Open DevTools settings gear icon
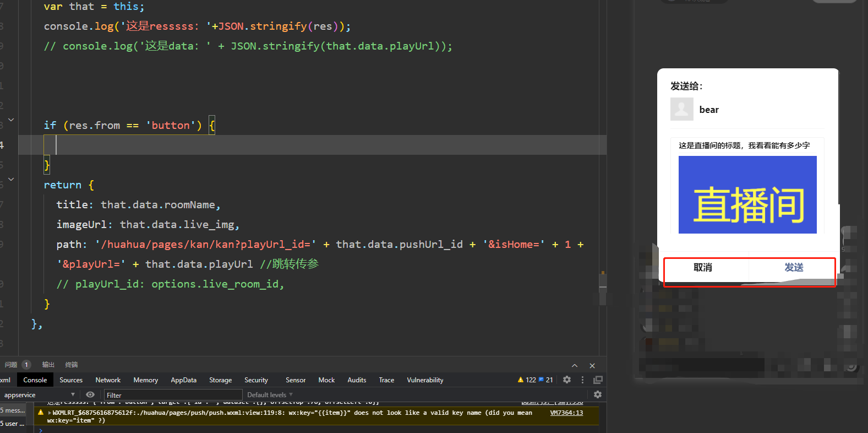 coord(567,380)
